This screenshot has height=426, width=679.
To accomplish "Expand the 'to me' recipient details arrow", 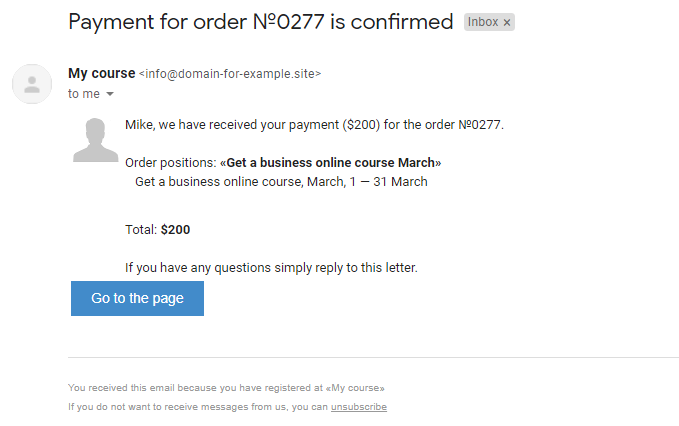I will (110, 94).
